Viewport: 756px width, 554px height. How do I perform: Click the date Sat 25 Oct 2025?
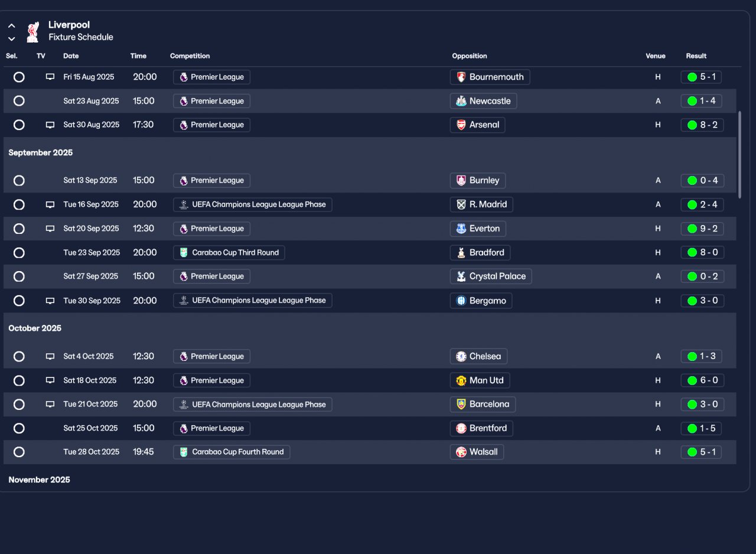pyautogui.click(x=90, y=428)
